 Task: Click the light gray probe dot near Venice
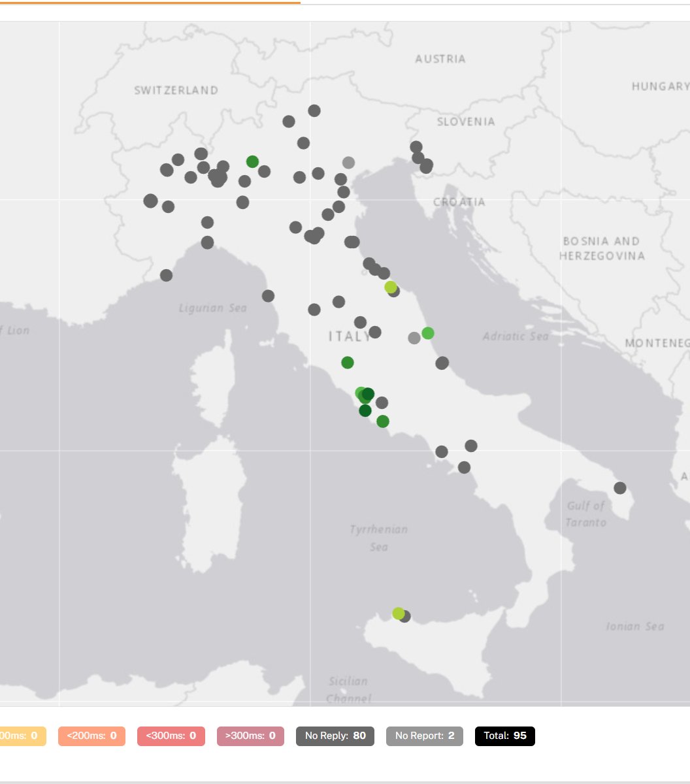348,162
